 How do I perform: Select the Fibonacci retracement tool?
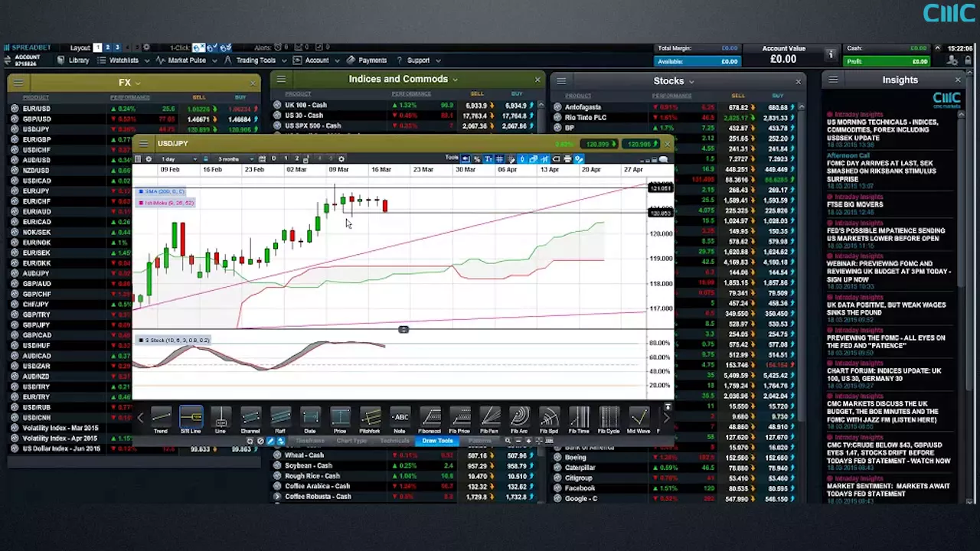click(430, 419)
